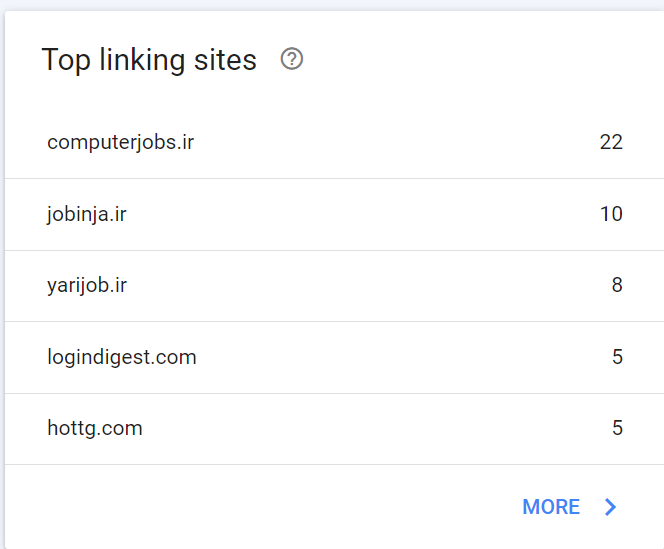This screenshot has height=549, width=664.
Task: Choose logindigest.com from the linking sites list
Action: tap(122, 357)
